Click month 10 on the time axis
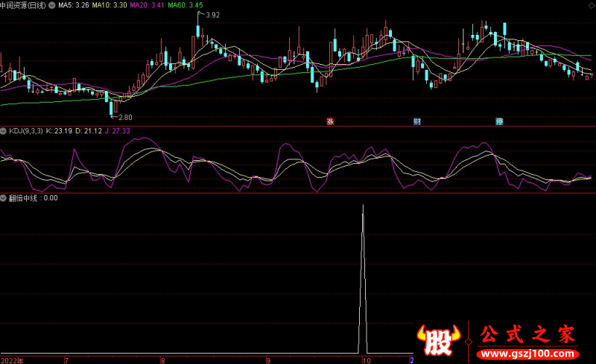Image resolution: width=596 pixels, height=364 pixels. point(366,360)
